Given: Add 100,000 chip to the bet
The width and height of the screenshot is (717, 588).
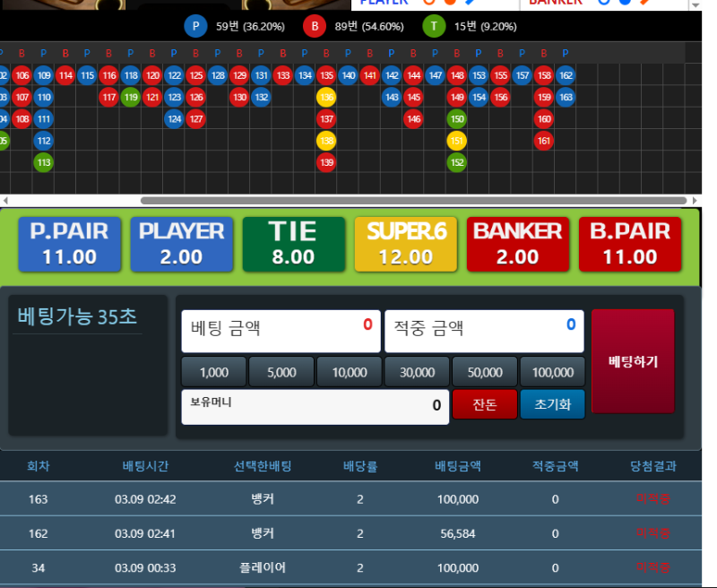Looking at the screenshot, I should [552, 372].
